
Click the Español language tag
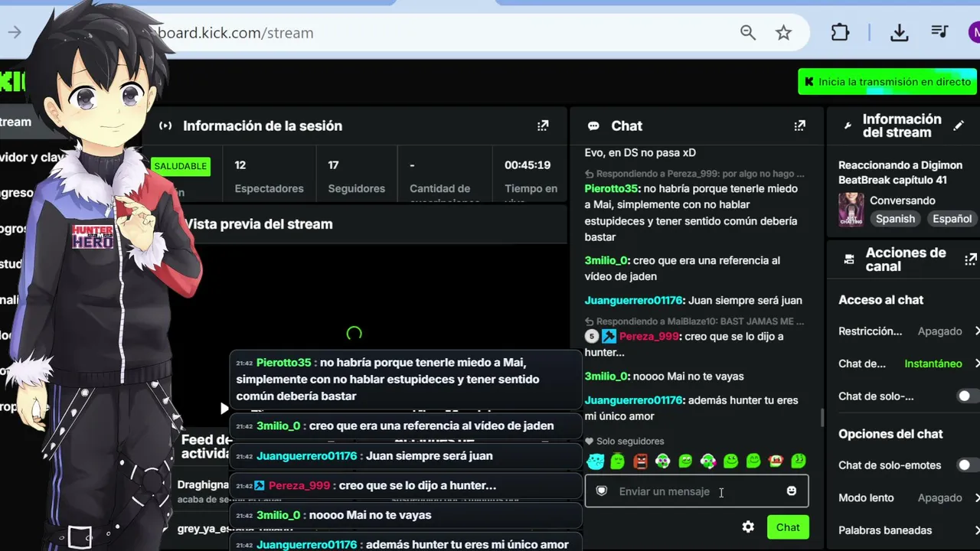(952, 218)
